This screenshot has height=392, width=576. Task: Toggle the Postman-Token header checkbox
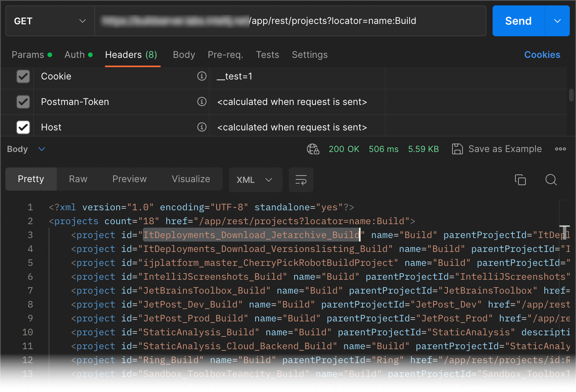click(23, 102)
